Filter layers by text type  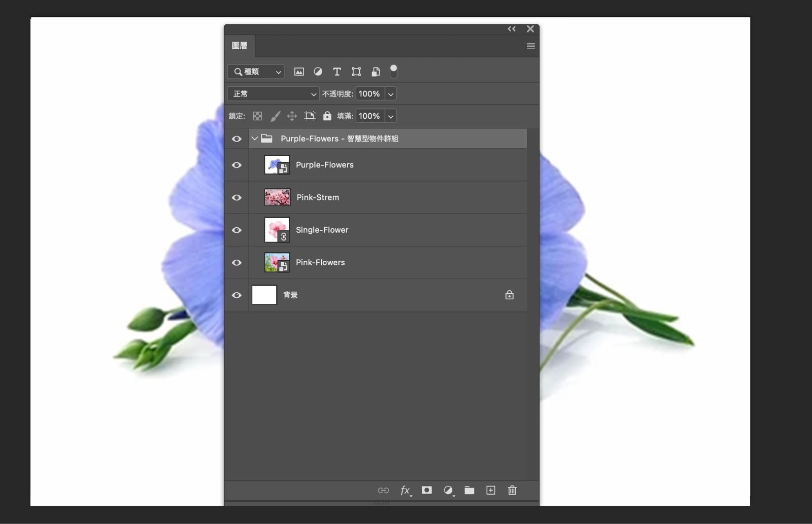coord(337,72)
